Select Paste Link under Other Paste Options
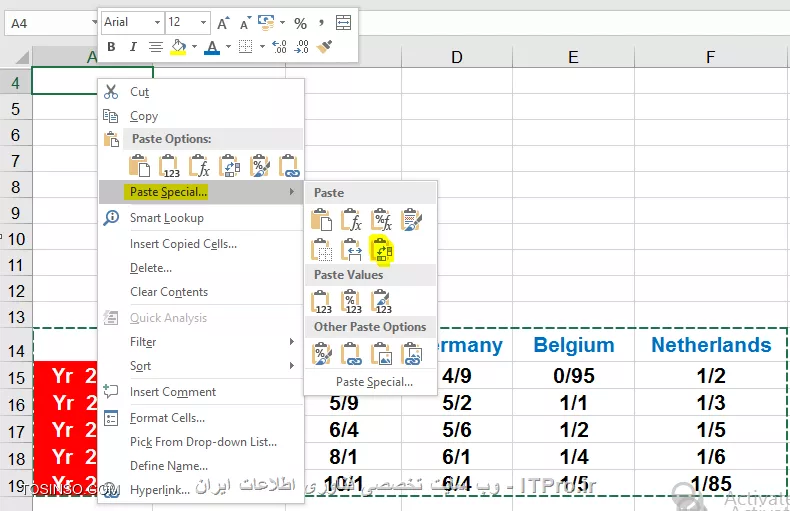 pyautogui.click(x=351, y=354)
